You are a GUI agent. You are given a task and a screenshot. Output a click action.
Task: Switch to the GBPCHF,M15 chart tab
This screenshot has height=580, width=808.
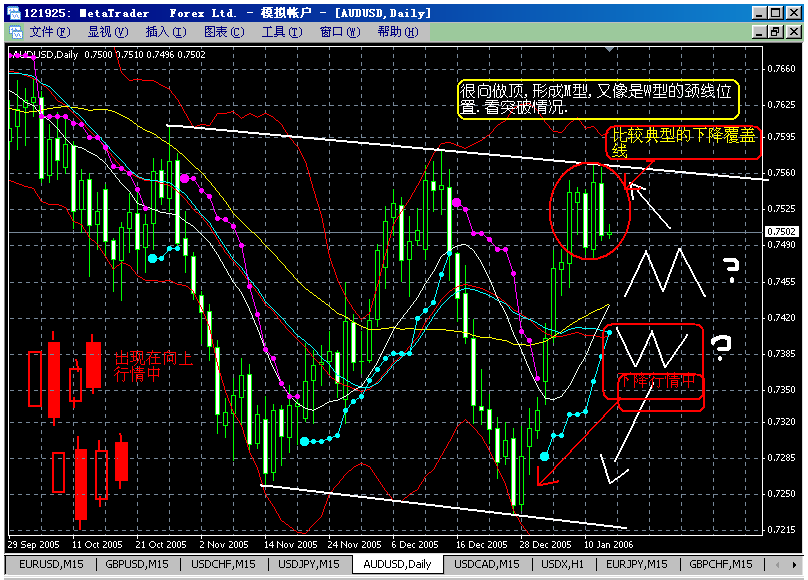click(721, 565)
